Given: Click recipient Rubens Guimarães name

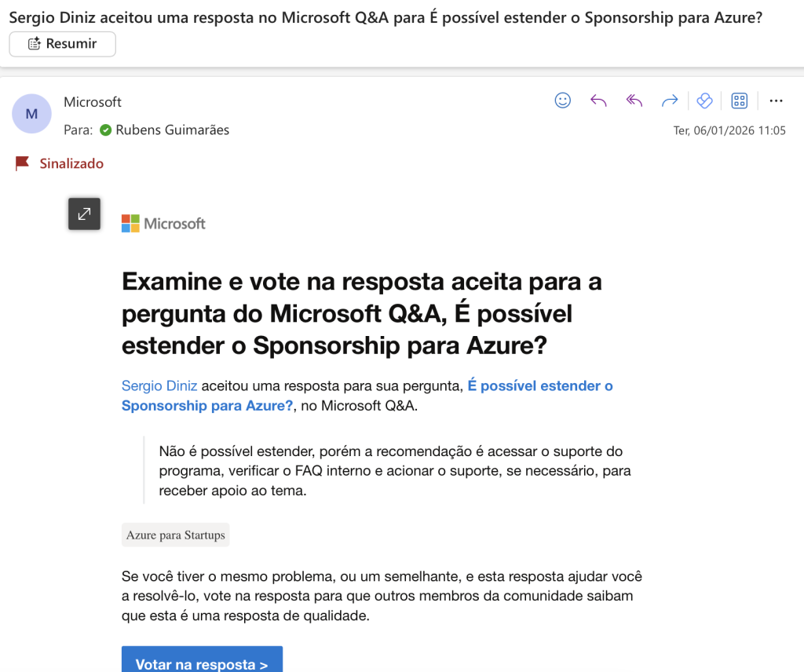Looking at the screenshot, I should pyautogui.click(x=173, y=130).
